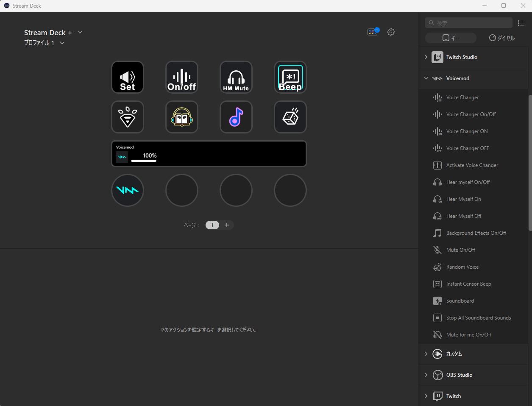The height and width of the screenshot is (406, 532).
Task: Click the Mute for me On/Off icon
Action: 437,335
